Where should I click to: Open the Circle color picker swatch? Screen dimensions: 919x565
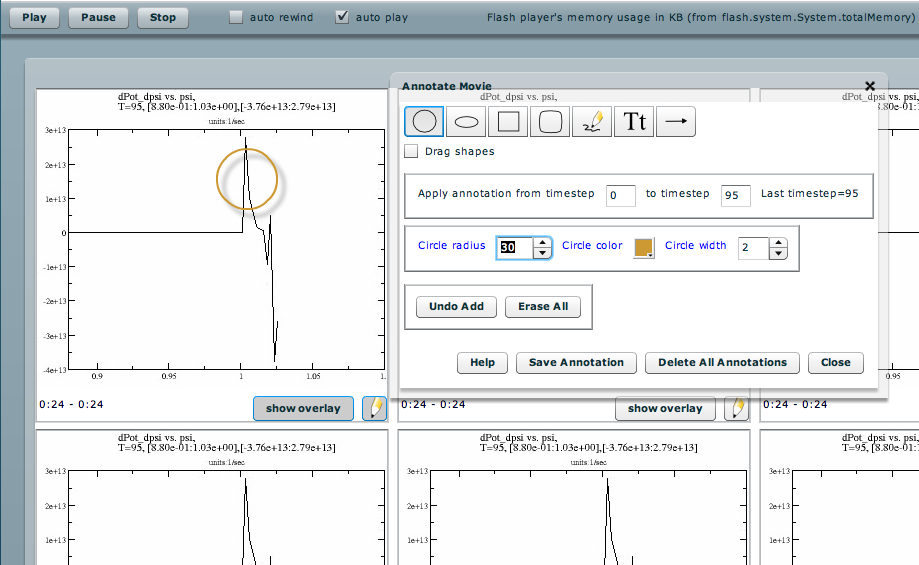644,248
